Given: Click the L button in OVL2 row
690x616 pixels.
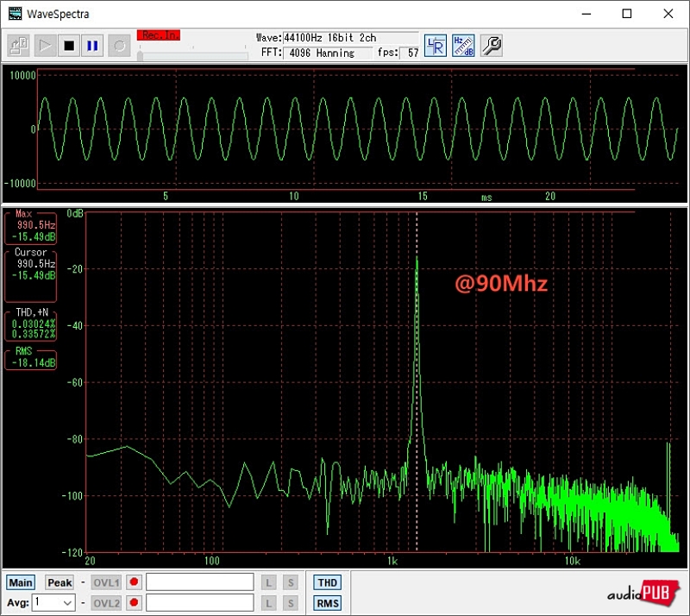Looking at the screenshot, I should 268,603.
